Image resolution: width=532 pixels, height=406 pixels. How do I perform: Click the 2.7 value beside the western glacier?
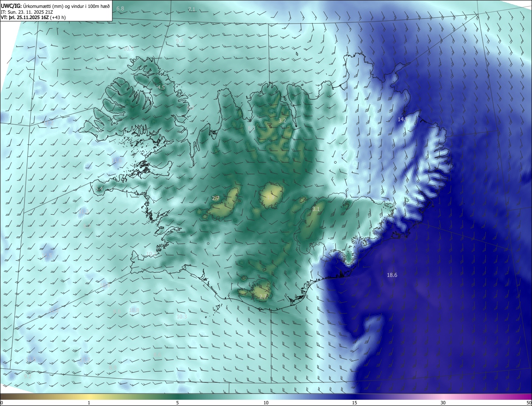point(216,198)
